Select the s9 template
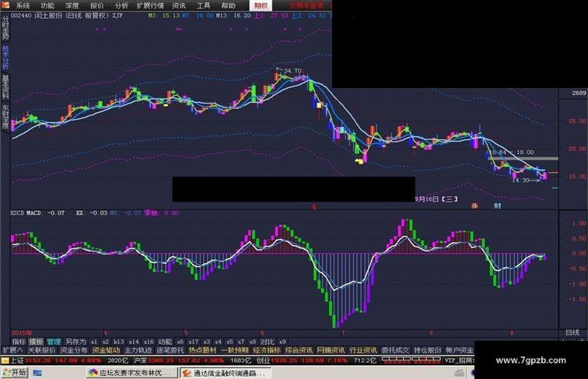This screenshot has height=379, width=588. click(282, 342)
